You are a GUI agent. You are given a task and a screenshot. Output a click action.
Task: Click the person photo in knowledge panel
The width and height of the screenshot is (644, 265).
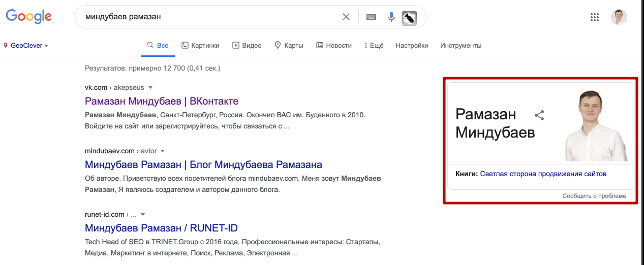(x=600, y=123)
